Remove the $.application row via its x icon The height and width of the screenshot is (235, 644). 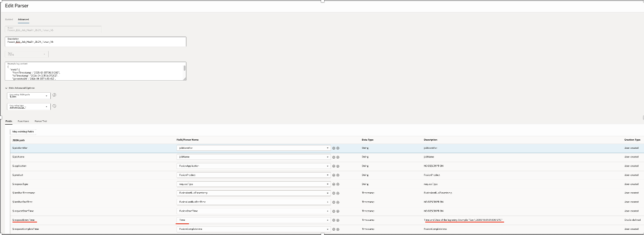click(x=338, y=166)
